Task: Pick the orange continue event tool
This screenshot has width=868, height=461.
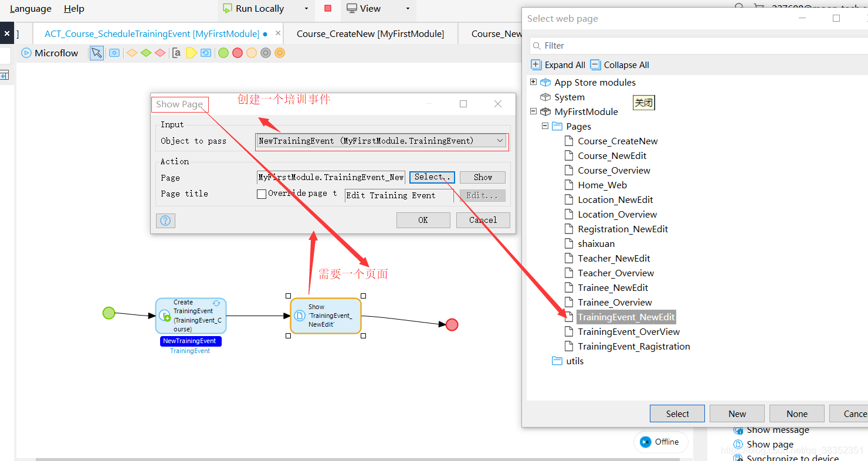Action: (x=280, y=53)
